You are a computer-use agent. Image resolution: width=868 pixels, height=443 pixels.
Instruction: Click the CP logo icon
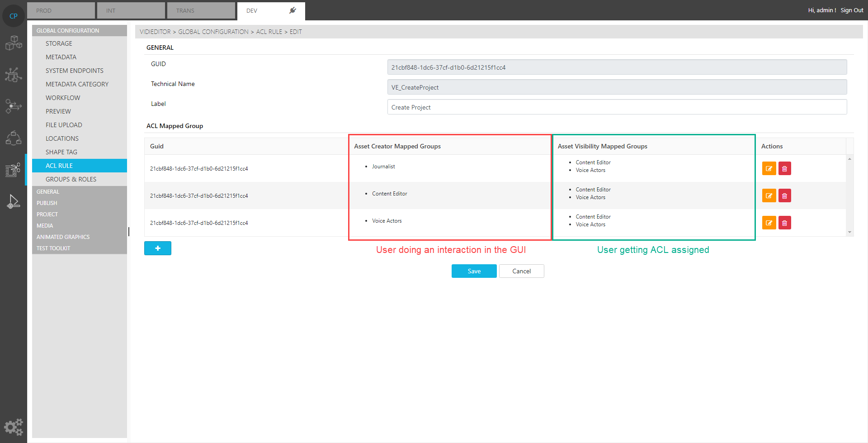coord(13,16)
